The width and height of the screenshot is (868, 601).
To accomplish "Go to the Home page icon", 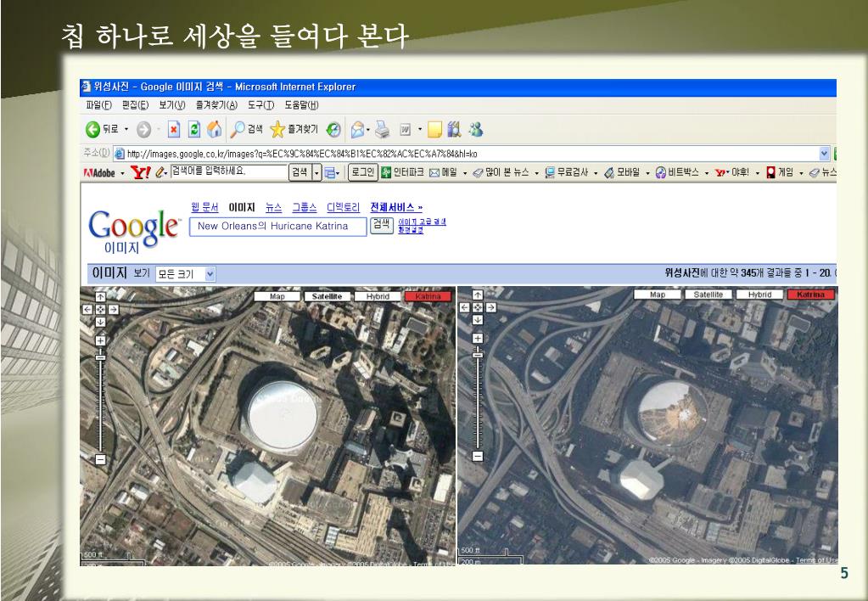I will [214, 130].
